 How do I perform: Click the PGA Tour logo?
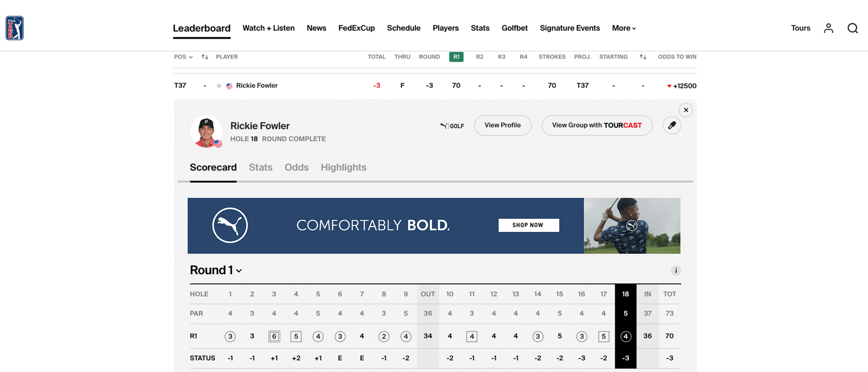tap(15, 28)
